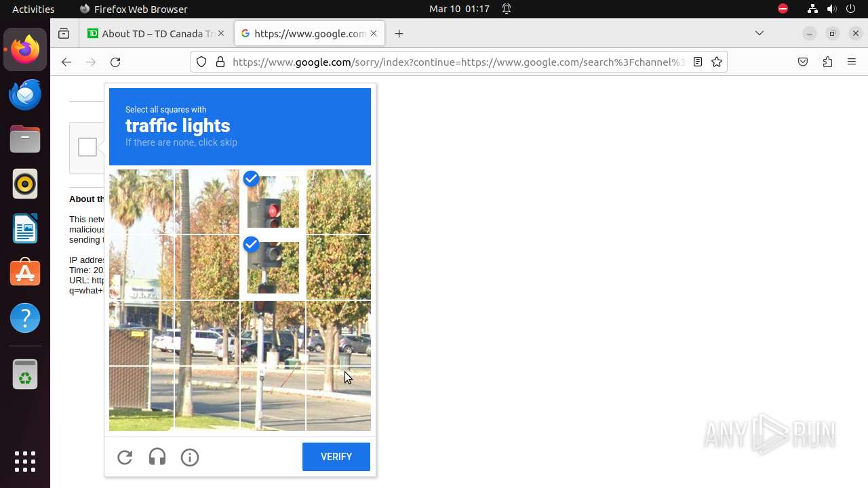
Task: Close the About TD tab
Action: (220, 33)
